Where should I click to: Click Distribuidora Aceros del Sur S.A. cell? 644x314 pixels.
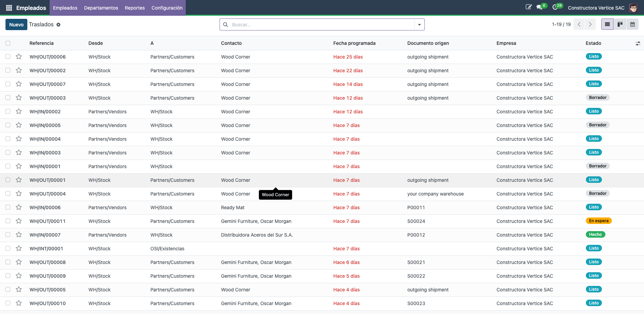(257, 235)
